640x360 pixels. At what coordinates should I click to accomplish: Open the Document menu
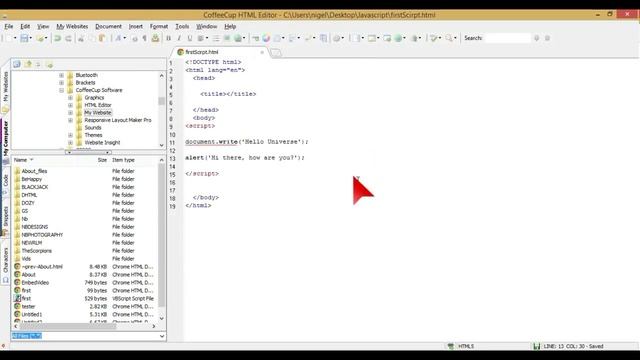108,26
